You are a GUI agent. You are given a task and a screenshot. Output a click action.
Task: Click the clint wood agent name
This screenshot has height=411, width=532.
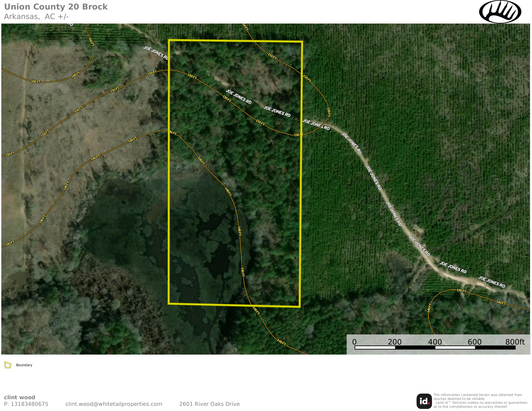(x=20, y=397)
